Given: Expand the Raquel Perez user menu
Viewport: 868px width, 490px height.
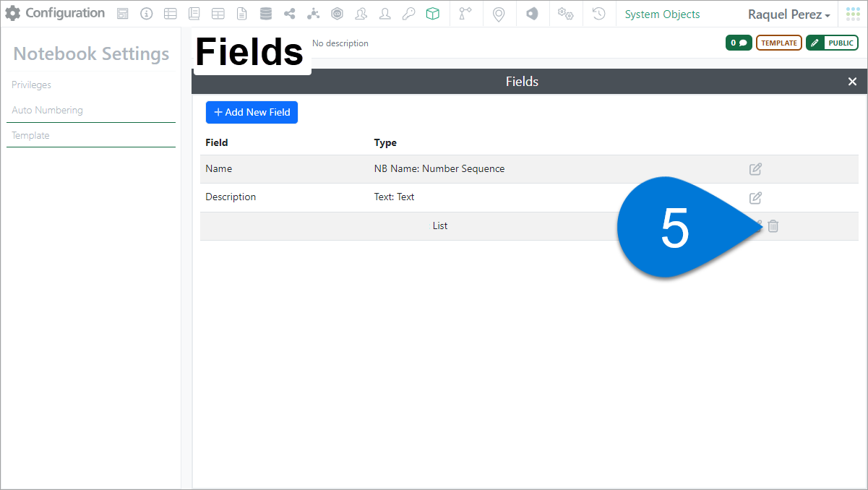Looking at the screenshot, I should [789, 14].
